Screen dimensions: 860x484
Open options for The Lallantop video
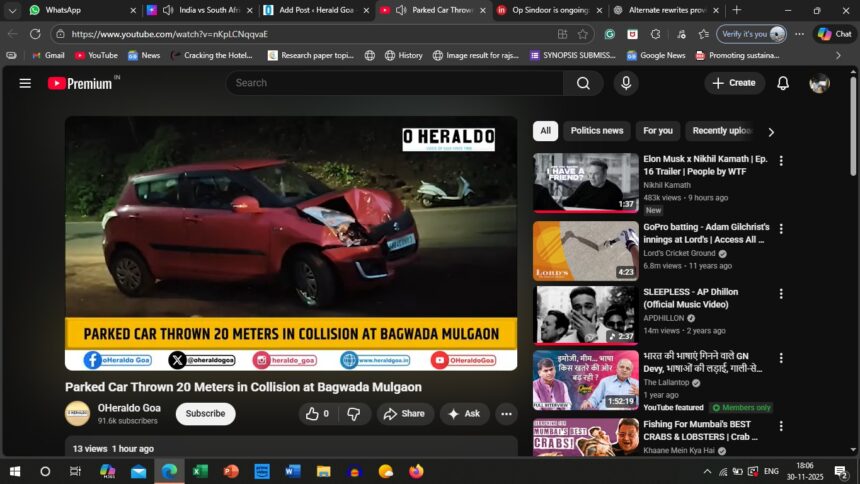781,358
